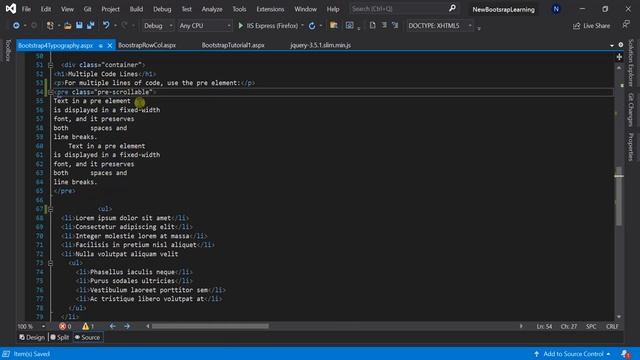The height and width of the screenshot is (360, 640).
Task: Open the Window menu
Action: click(305, 9)
